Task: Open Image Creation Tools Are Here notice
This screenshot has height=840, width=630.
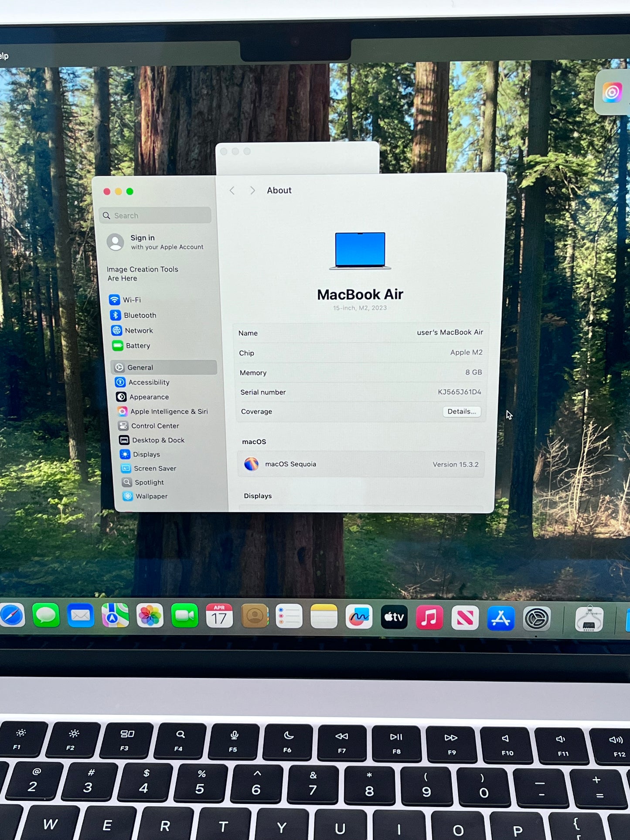Action: (x=143, y=274)
